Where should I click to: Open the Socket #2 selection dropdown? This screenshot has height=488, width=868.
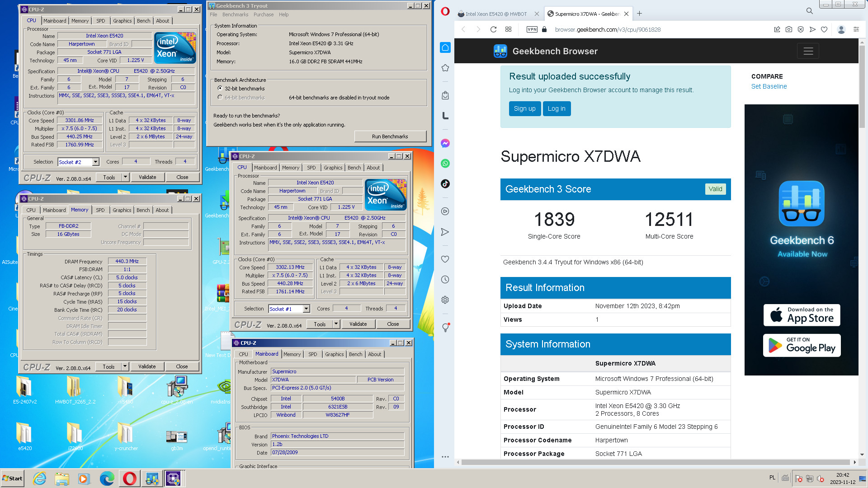click(x=96, y=162)
